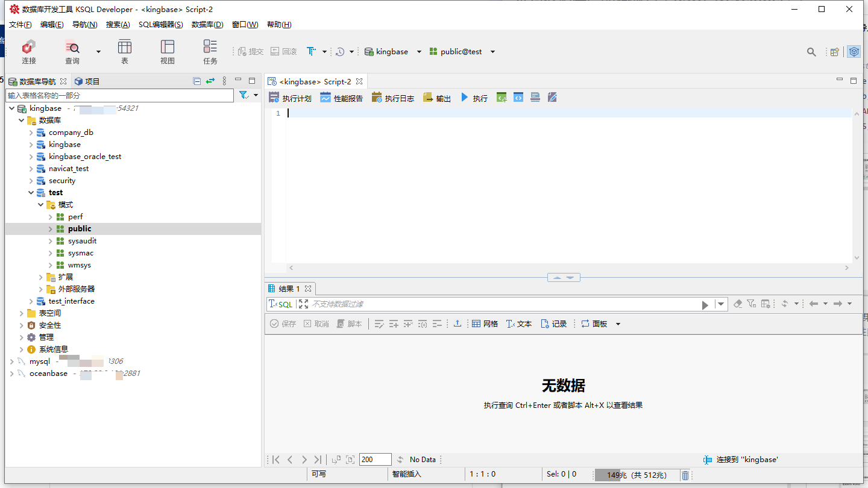868x488 pixels.
Task: Click the memory usage bar 149兆
Action: [637, 475]
